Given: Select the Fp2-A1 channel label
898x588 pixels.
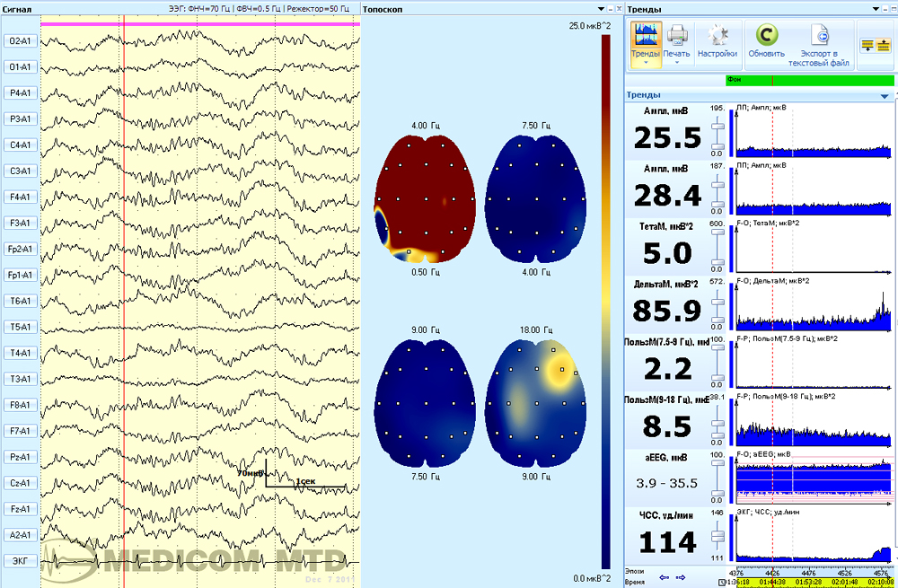Looking at the screenshot, I should tap(20, 249).
